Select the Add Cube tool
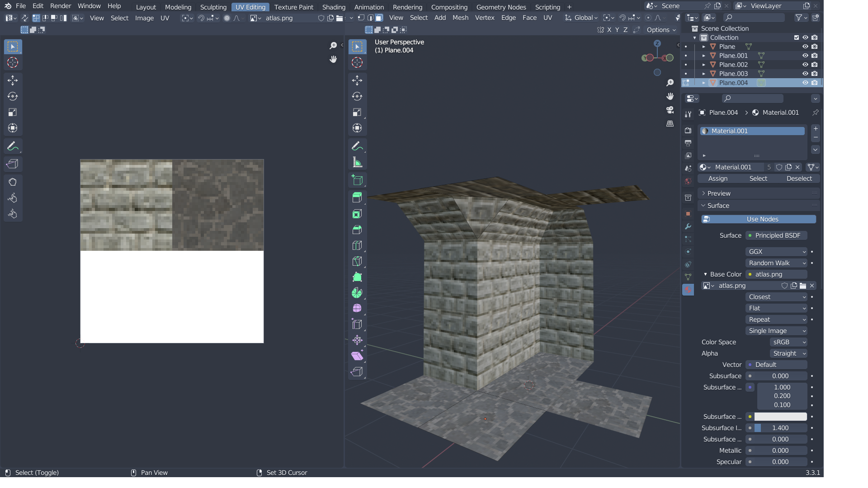Image resolution: width=868 pixels, height=488 pixels. (x=357, y=180)
